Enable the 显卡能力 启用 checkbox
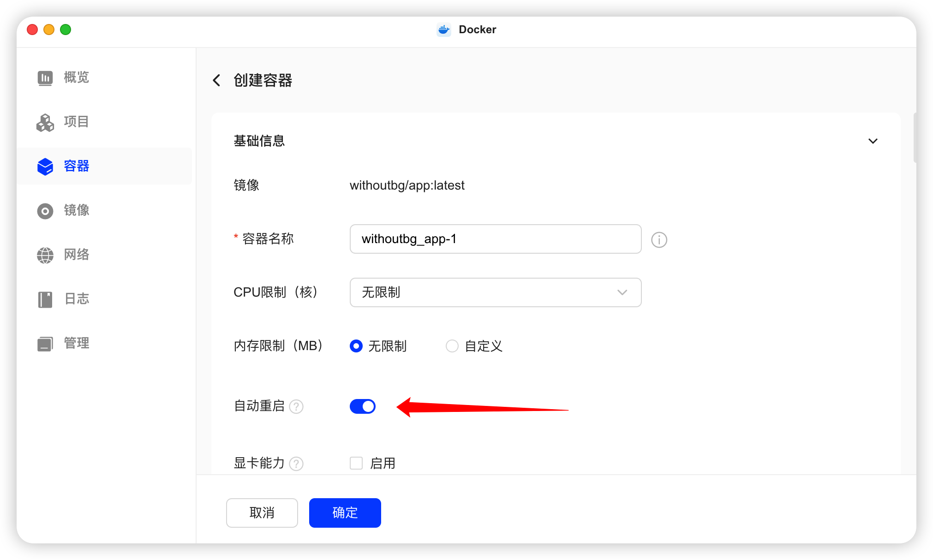Viewport: 933px width, 560px height. coord(356,463)
